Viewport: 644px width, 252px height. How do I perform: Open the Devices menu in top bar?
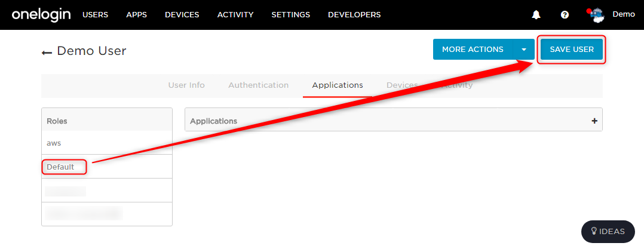pyautogui.click(x=182, y=15)
